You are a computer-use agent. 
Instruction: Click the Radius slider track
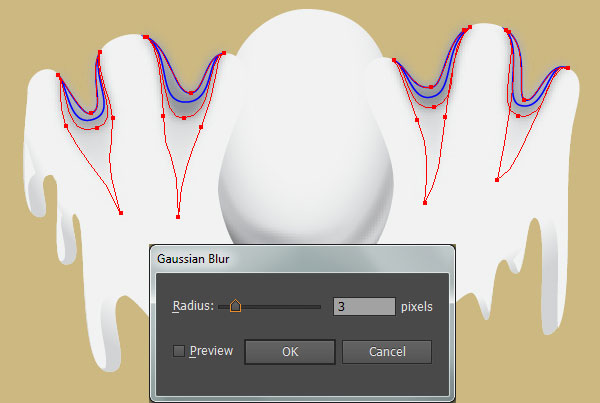tap(269, 307)
